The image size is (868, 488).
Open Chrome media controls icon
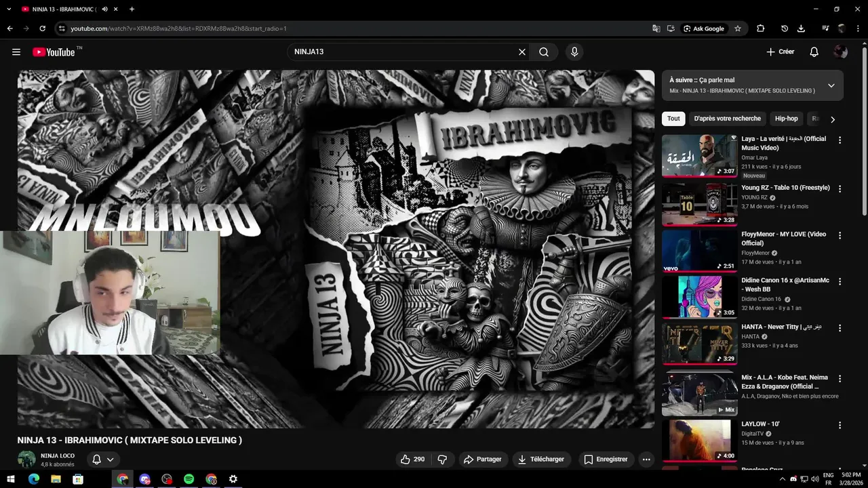click(825, 28)
